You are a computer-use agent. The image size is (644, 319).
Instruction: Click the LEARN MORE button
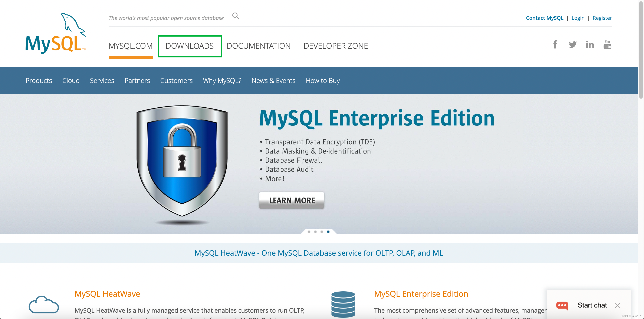(292, 200)
